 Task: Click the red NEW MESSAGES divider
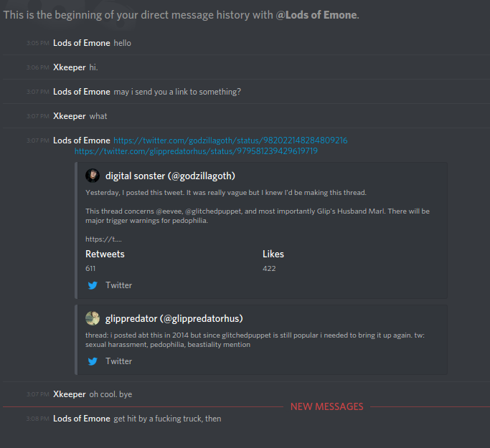(326, 406)
